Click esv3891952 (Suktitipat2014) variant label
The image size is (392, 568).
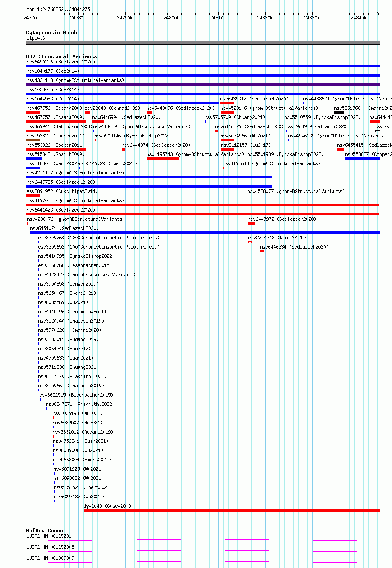(62, 191)
